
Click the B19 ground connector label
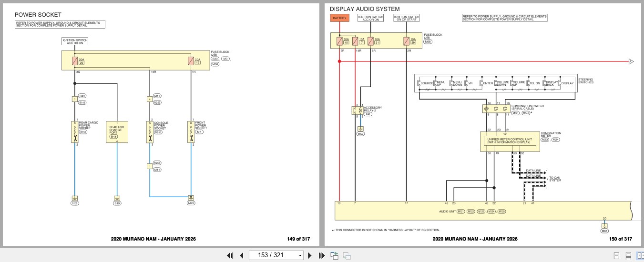click(x=117, y=203)
